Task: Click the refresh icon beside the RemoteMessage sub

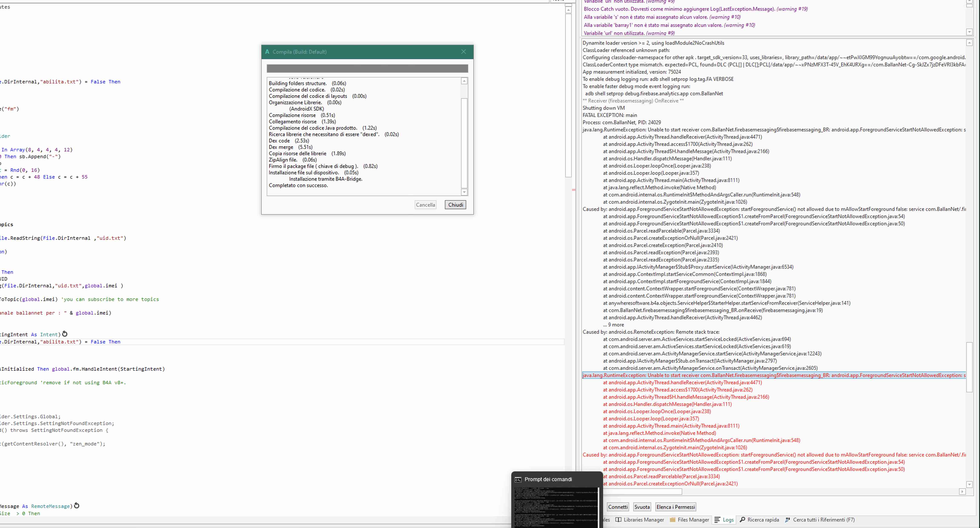Action: (x=77, y=505)
